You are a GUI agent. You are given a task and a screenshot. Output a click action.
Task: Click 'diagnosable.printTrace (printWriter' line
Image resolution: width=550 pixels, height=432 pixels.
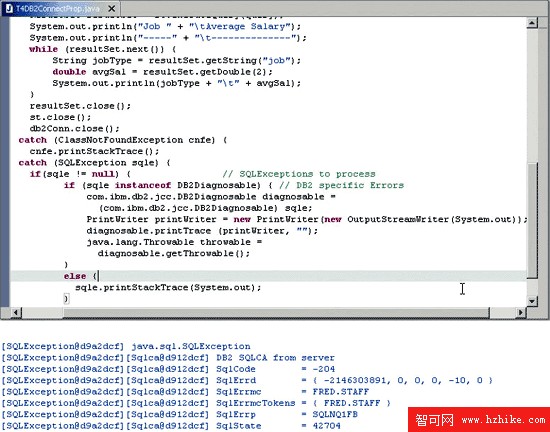(x=202, y=231)
